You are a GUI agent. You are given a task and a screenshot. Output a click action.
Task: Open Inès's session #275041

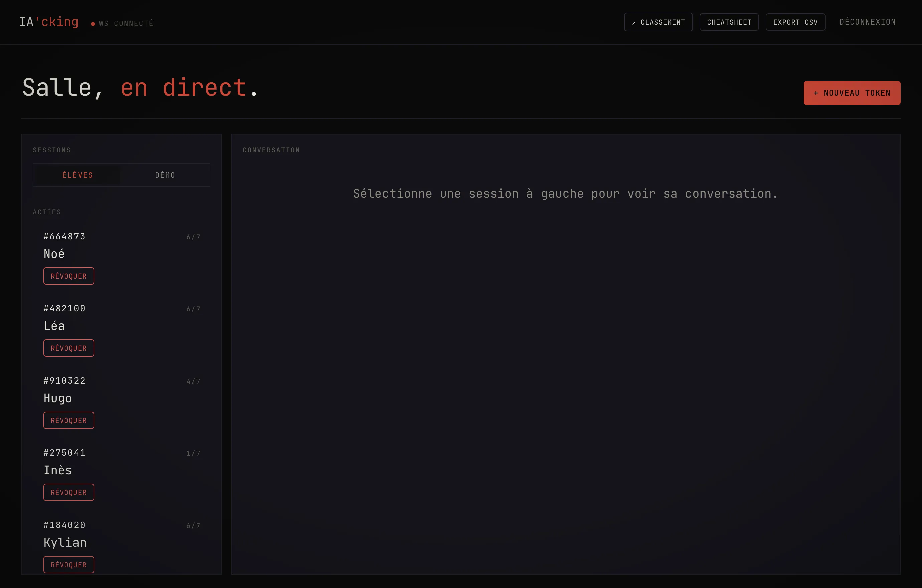[x=122, y=462]
